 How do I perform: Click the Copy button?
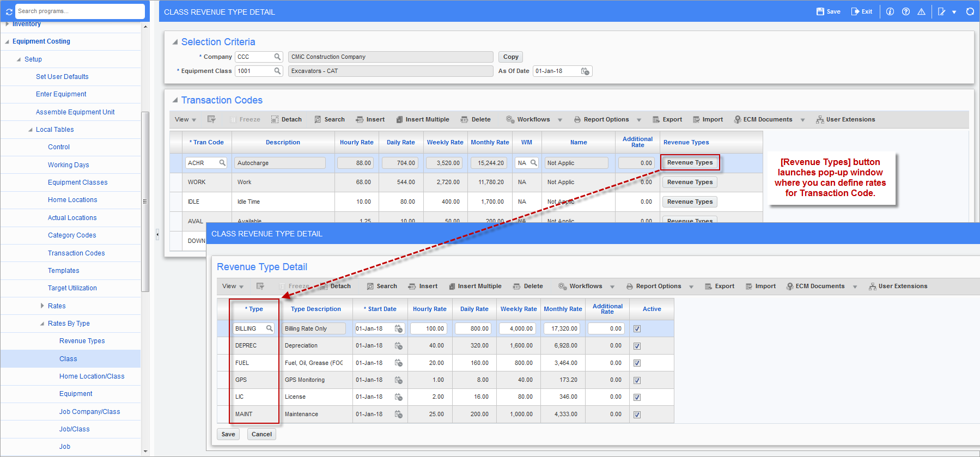point(510,57)
